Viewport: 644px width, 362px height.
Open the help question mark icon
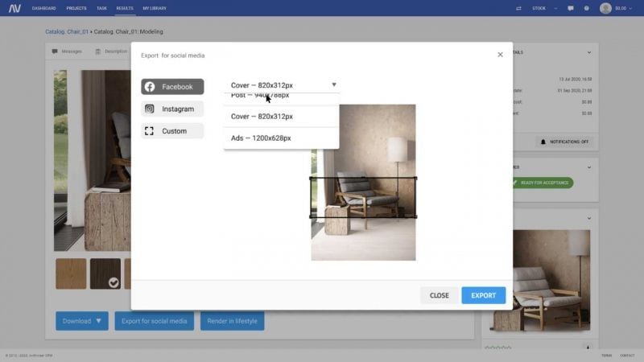[x=587, y=8]
